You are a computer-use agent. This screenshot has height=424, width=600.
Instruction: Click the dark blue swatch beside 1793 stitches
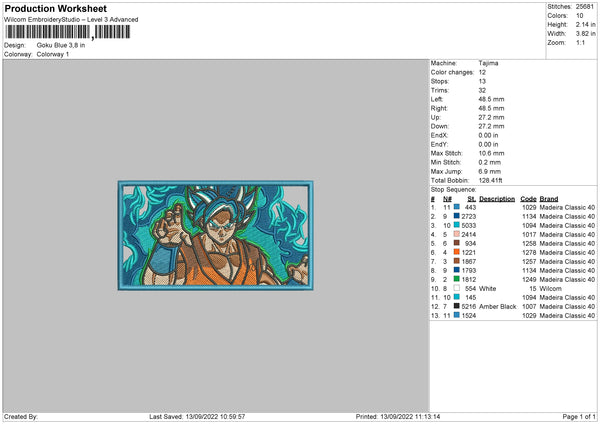click(457, 270)
